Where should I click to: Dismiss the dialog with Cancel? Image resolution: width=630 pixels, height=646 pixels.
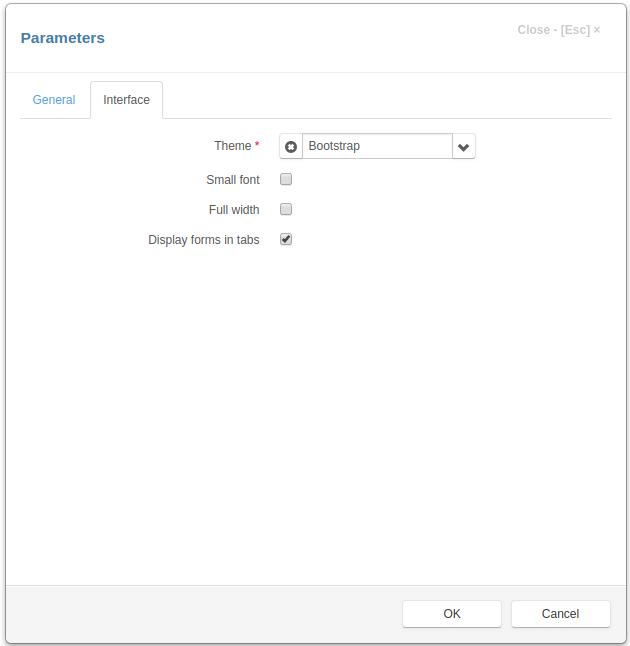[x=560, y=614]
